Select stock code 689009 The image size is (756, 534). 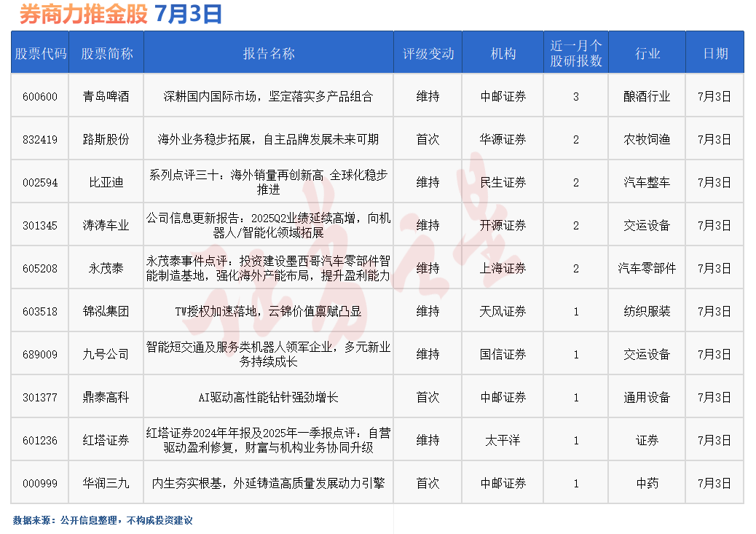[x=40, y=354]
